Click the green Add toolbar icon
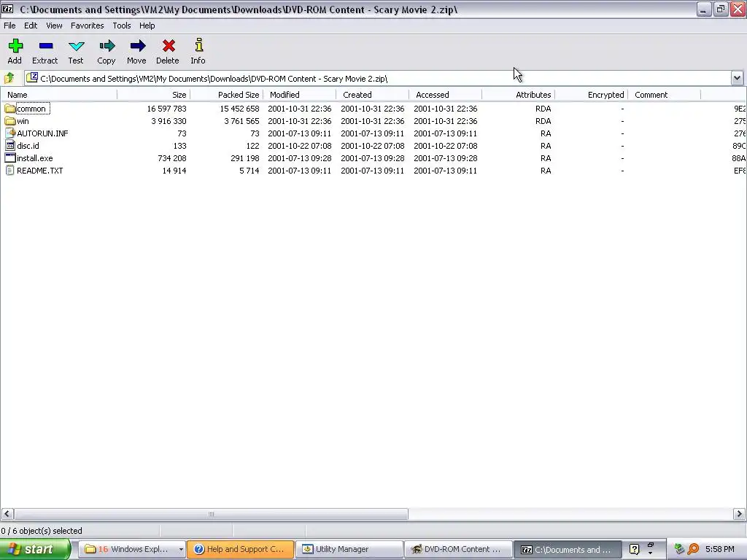Screen dimensions: 747x560 click(x=15, y=46)
